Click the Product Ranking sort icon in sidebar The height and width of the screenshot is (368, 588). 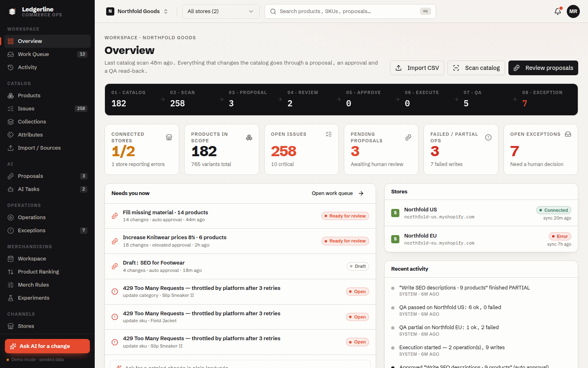(11, 272)
